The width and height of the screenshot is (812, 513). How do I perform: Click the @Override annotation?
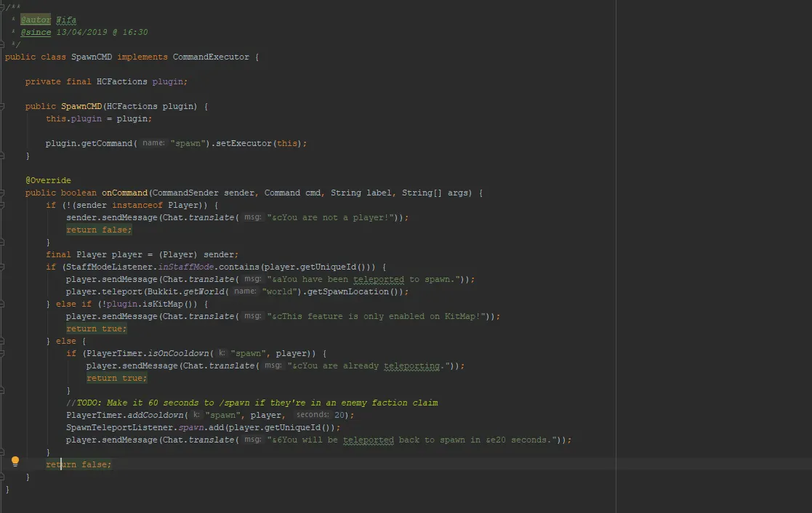point(48,180)
